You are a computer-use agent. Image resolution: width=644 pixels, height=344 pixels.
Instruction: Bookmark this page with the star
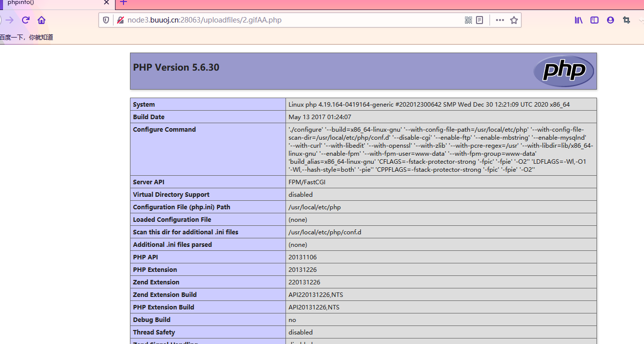[x=514, y=20]
